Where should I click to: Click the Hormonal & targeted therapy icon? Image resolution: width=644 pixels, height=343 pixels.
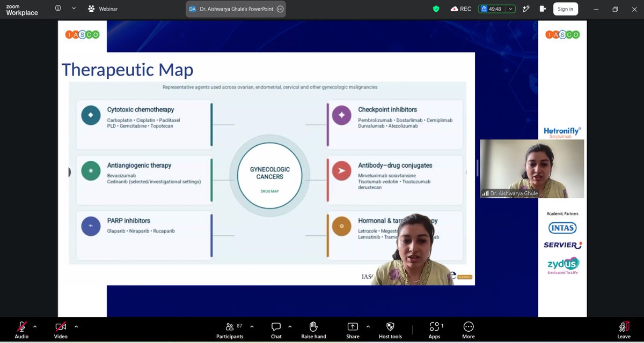341,226
